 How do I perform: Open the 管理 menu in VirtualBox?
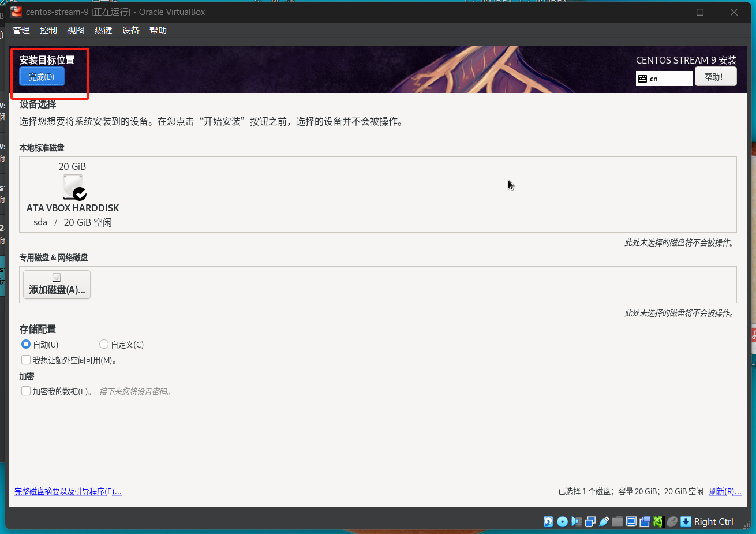pos(21,31)
